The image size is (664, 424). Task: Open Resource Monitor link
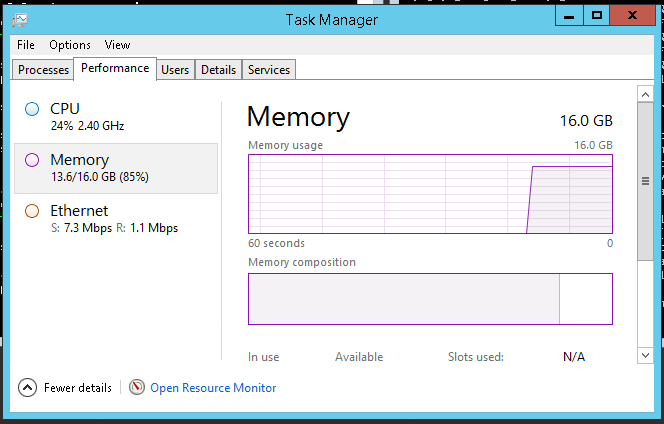(x=213, y=388)
